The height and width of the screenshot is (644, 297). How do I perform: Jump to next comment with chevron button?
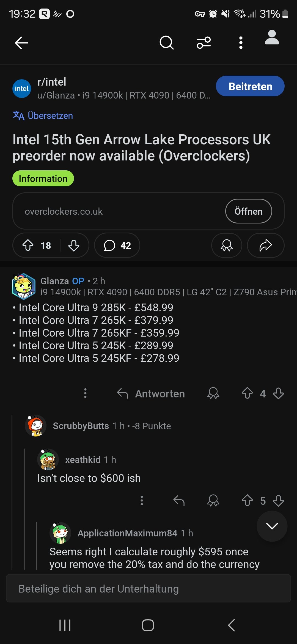pyautogui.click(x=272, y=526)
